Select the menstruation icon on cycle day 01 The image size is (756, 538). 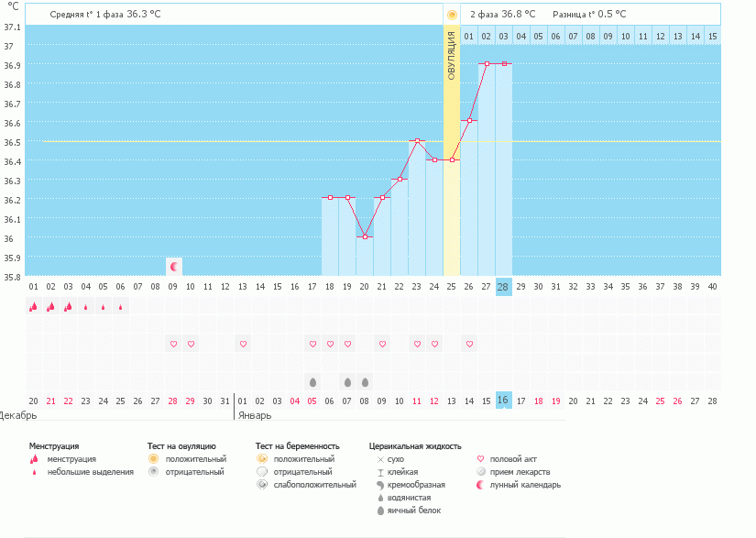(34, 307)
